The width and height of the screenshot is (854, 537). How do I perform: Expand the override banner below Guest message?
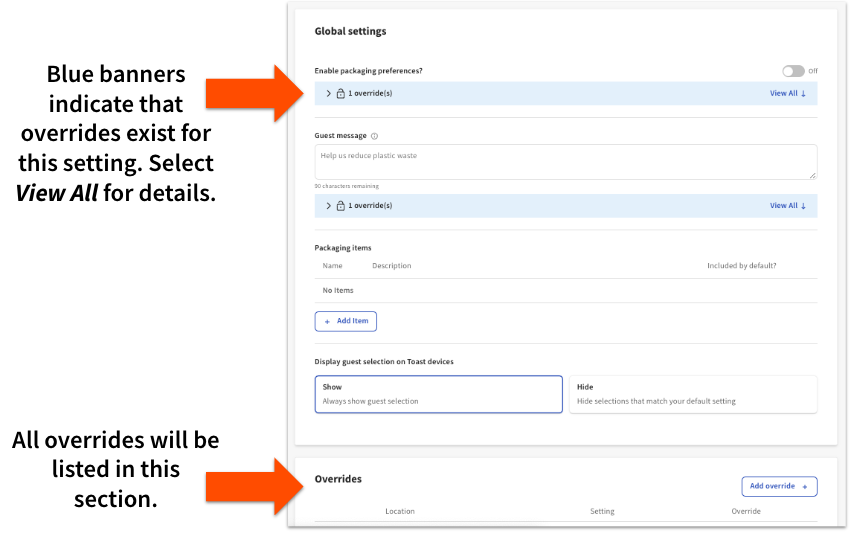[329, 206]
